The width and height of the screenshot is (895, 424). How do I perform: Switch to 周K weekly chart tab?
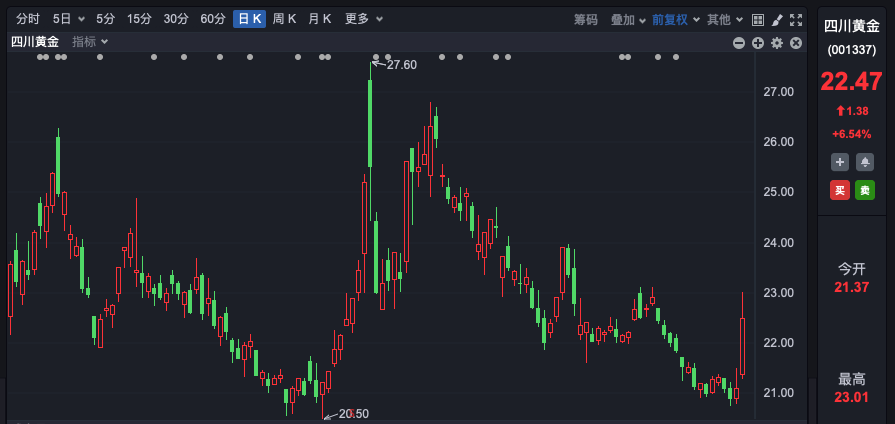click(x=285, y=19)
